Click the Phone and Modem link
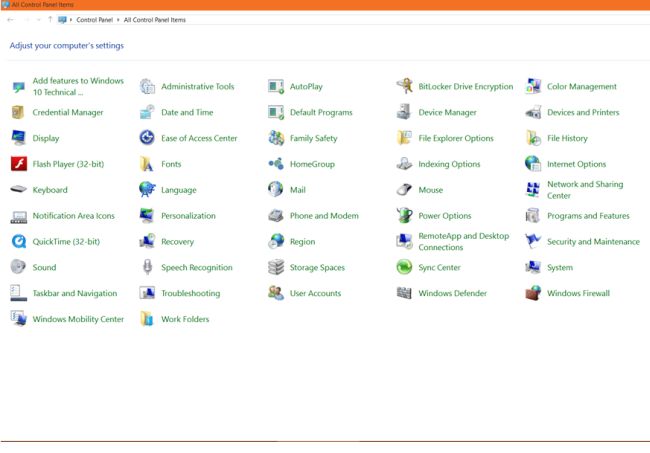 (324, 216)
